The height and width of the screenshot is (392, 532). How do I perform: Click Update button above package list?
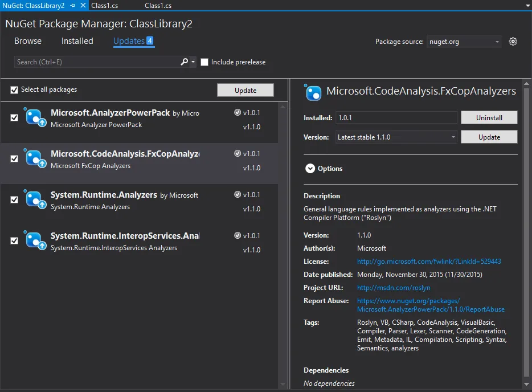point(245,90)
